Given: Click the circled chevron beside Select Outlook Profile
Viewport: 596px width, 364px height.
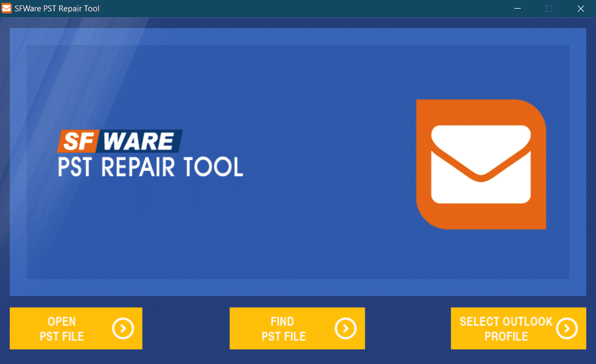Looking at the screenshot, I should [x=567, y=328].
